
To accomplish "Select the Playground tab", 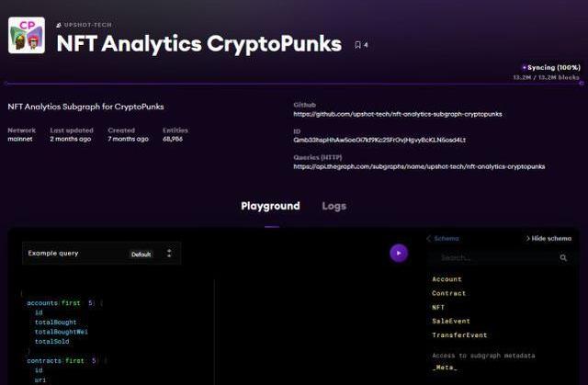I will coord(270,206).
